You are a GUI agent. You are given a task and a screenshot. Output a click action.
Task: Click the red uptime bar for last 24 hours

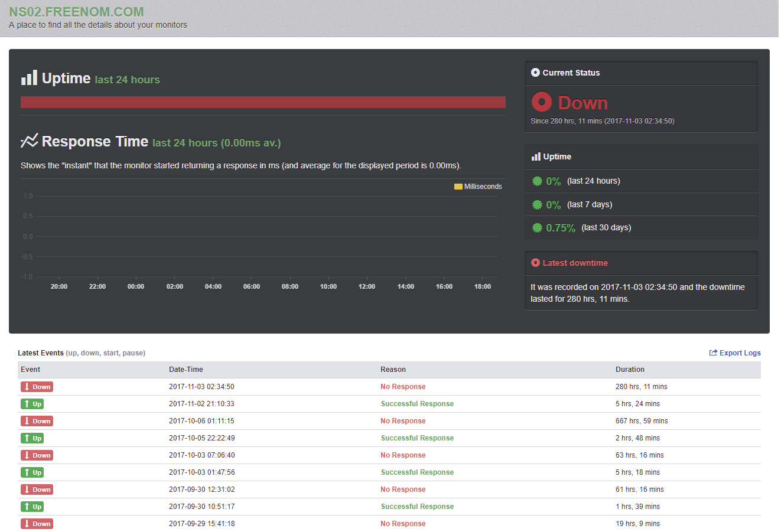[x=263, y=102]
